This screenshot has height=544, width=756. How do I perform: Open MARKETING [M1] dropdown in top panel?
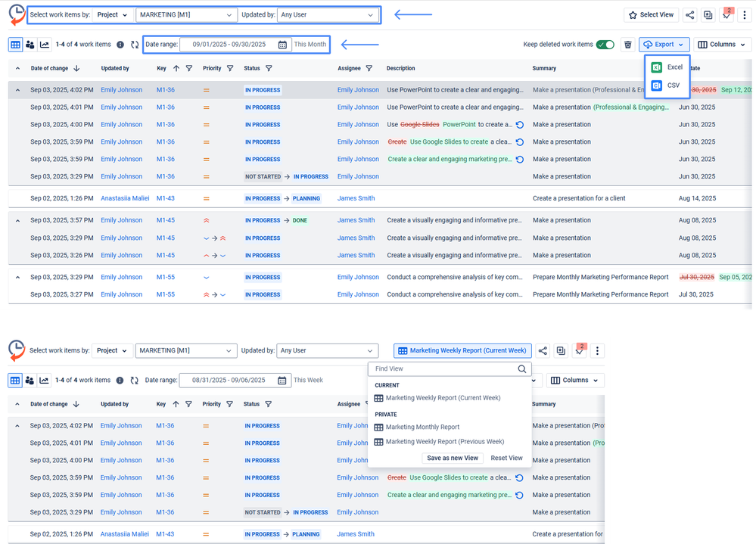pos(187,15)
